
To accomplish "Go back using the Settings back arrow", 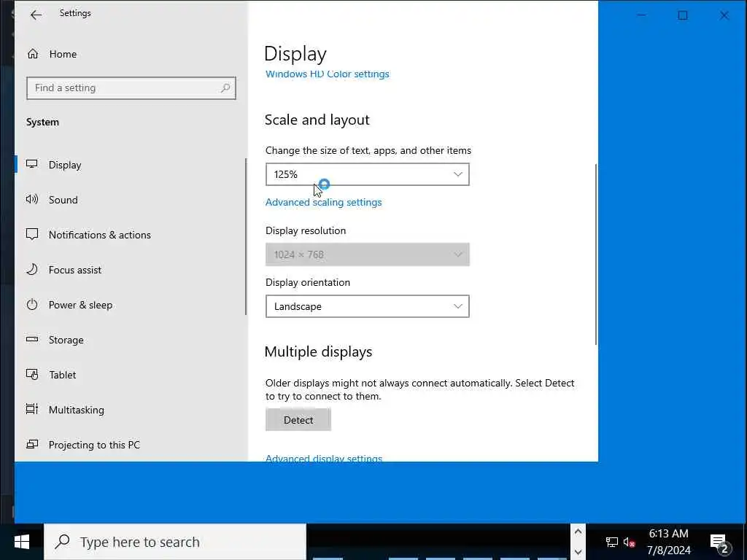I will tap(36, 15).
